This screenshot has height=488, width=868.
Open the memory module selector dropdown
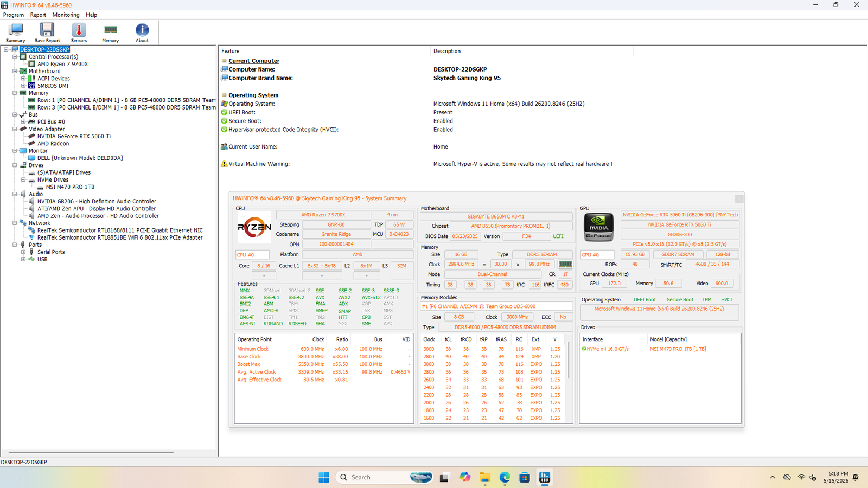tap(496, 306)
